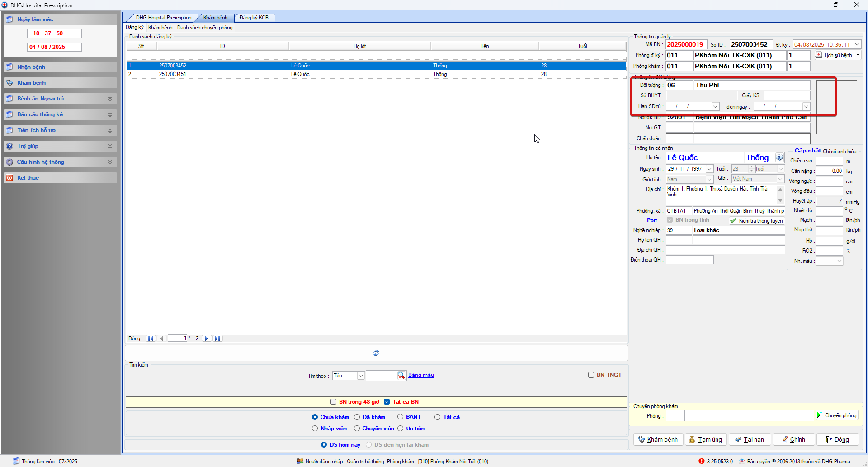Viewport: 868px width, 467px height.
Task: Click the green checkmark on Kiểm tra thông tuyến
Action: coord(733,221)
